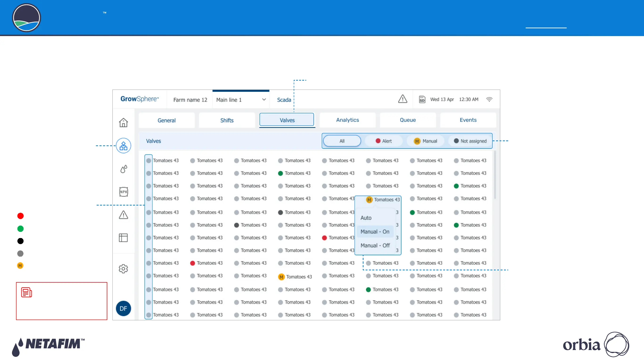Choose Manual - Off from the valve menu
644x362 pixels.
pos(375,245)
